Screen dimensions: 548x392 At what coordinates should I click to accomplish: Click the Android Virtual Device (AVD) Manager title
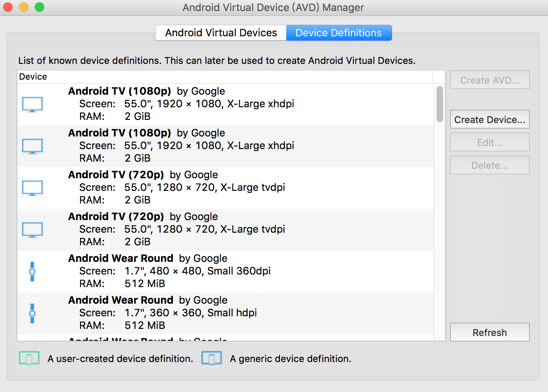pyautogui.click(x=273, y=7)
